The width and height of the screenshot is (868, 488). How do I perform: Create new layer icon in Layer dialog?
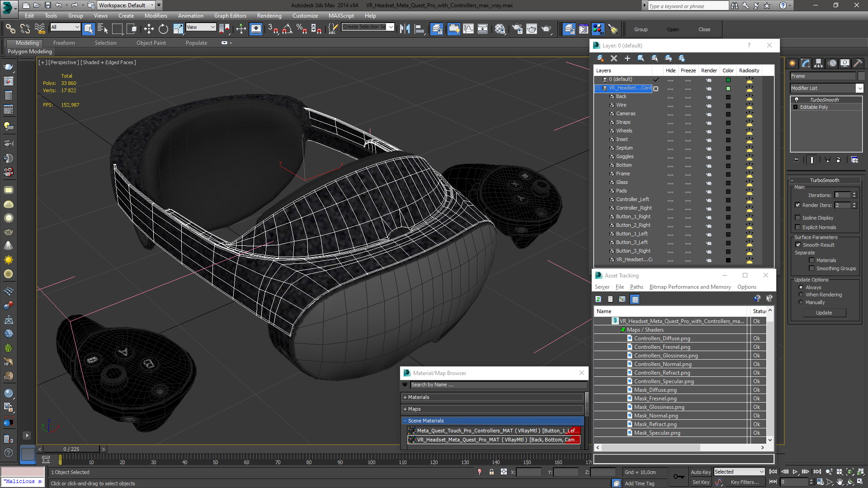tap(600, 58)
